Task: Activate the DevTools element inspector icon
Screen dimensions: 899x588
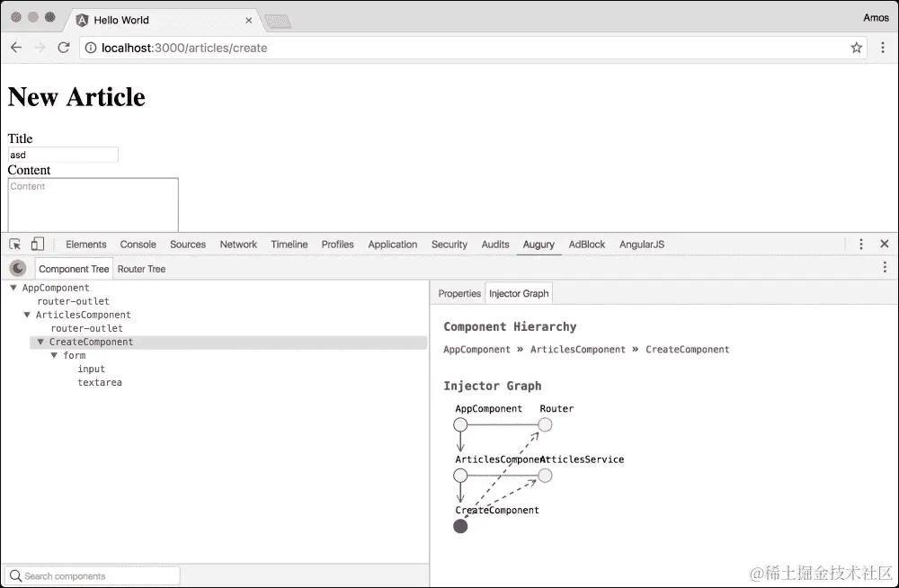Action: coord(15,245)
